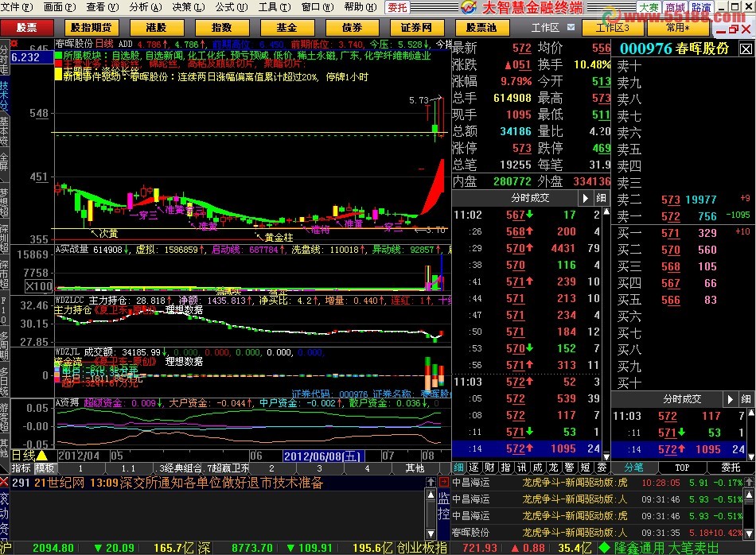Open the 分析(A) menu
756x555 pixels.
tap(146, 6)
